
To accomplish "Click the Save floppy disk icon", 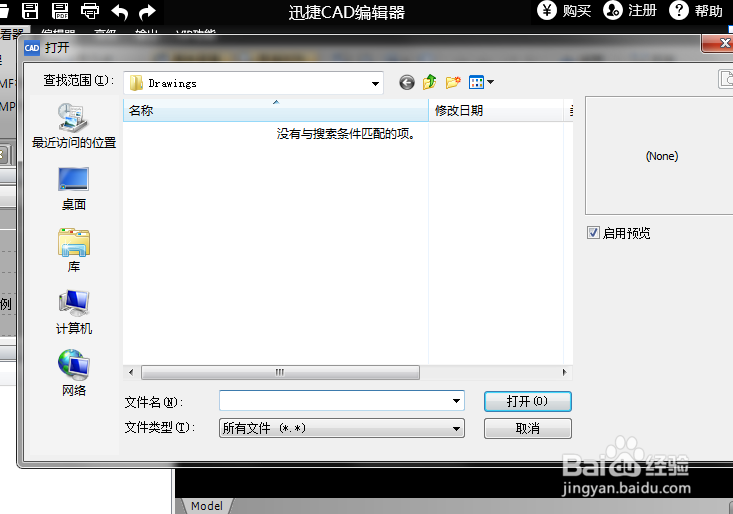I will click(30, 10).
